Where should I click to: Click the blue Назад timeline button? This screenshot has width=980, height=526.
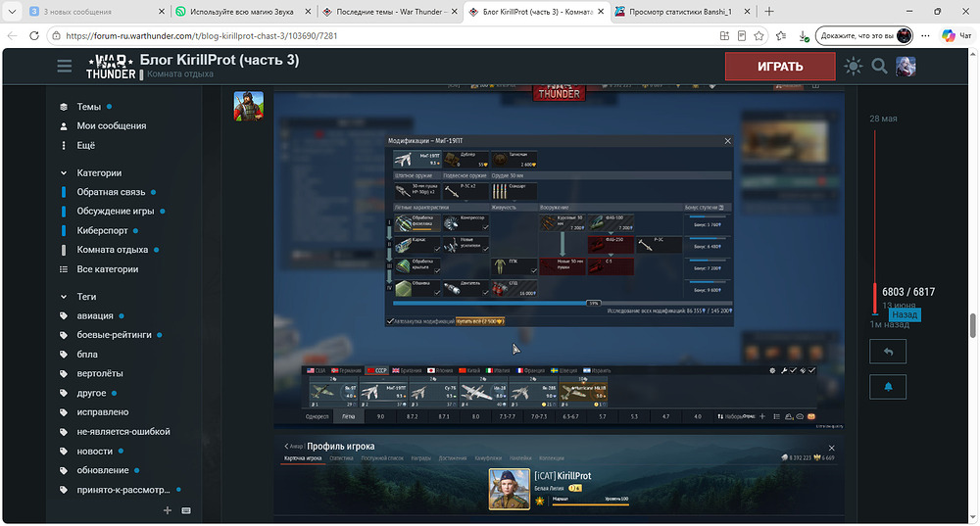click(905, 314)
